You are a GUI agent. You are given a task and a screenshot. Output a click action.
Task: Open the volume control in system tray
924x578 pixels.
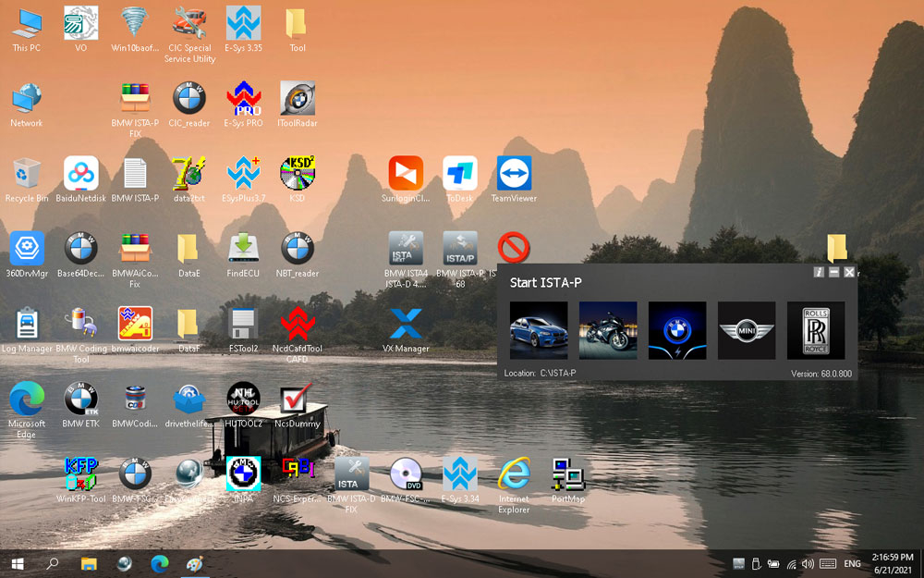808,563
